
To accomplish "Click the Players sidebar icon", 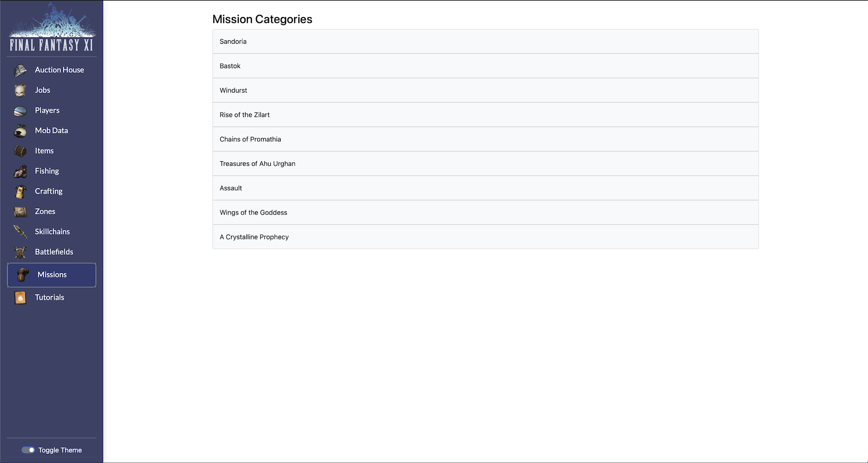I will pyautogui.click(x=20, y=111).
